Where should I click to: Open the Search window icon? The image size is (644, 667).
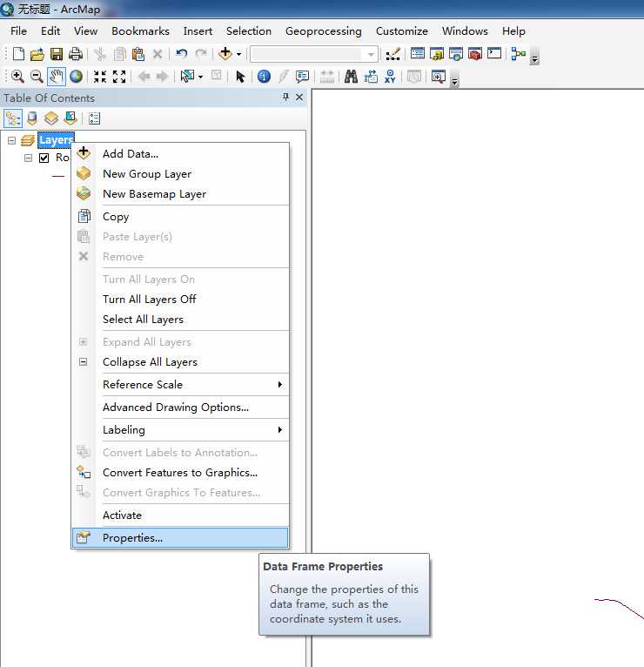(456, 54)
